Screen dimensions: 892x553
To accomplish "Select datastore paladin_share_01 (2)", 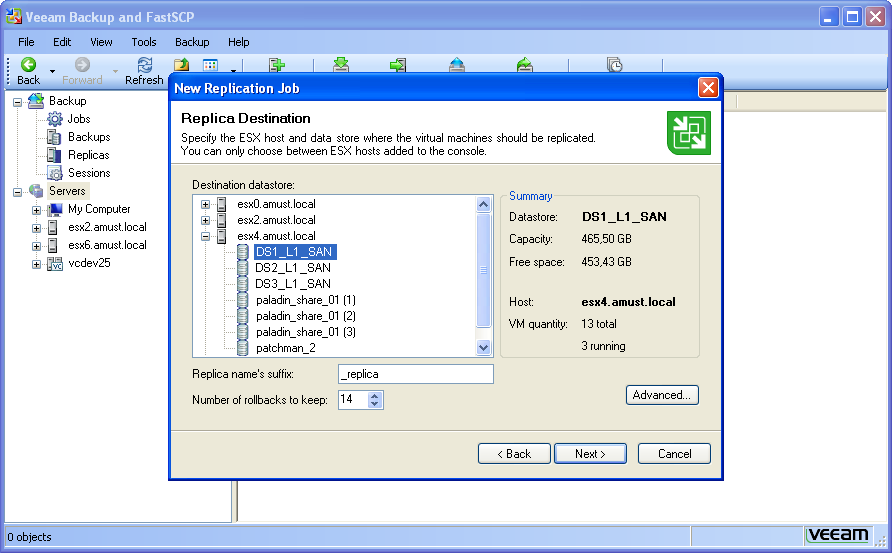I will click(306, 316).
